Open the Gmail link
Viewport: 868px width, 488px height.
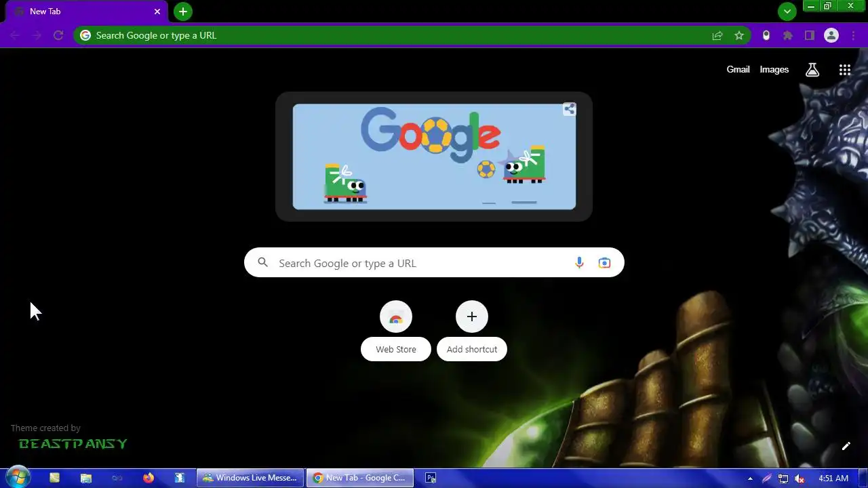coord(738,69)
